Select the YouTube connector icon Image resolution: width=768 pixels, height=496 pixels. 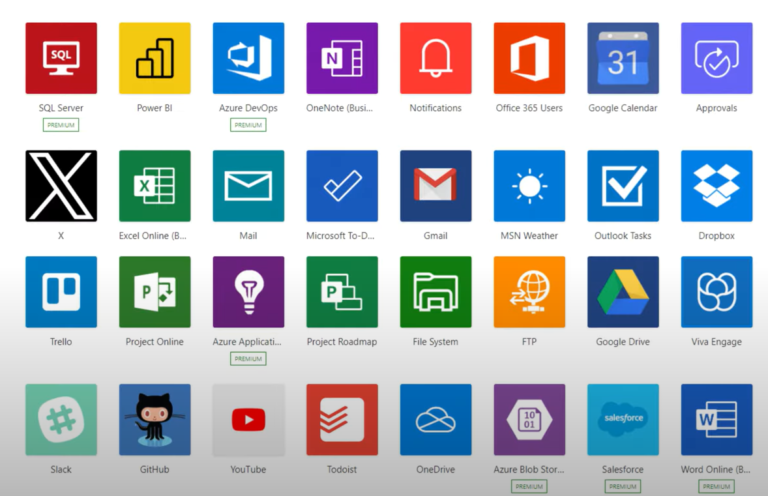tap(248, 420)
